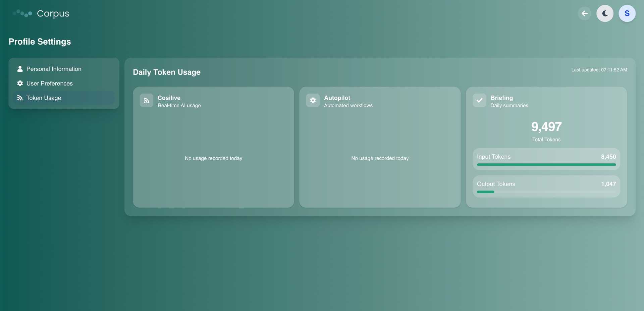Click the Input Tokens progress bar
This screenshot has width=644, height=311.
(x=546, y=165)
